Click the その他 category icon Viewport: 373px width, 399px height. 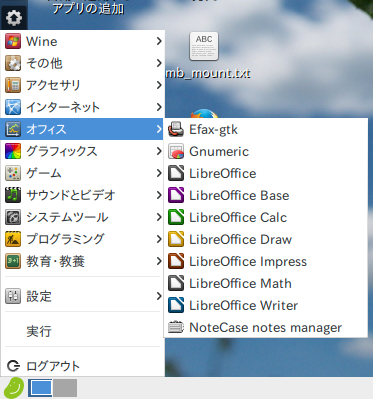[13, 63]
